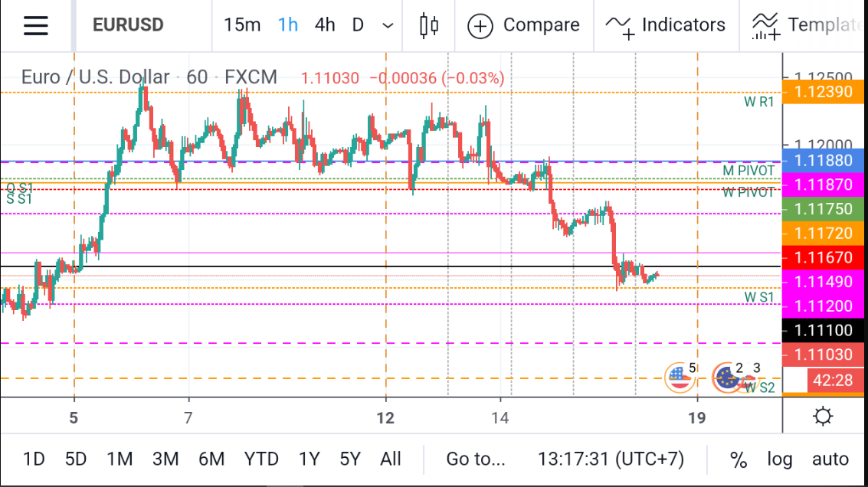Toggle percent scale mode
This screenshot has height=487, width=868.
click(738, 459)
